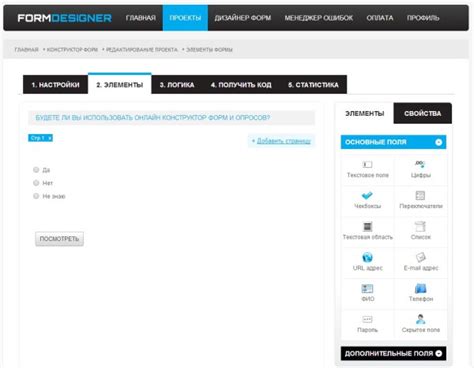Add the Пароль field icon
474x368 pixels.
pos(367,319)
